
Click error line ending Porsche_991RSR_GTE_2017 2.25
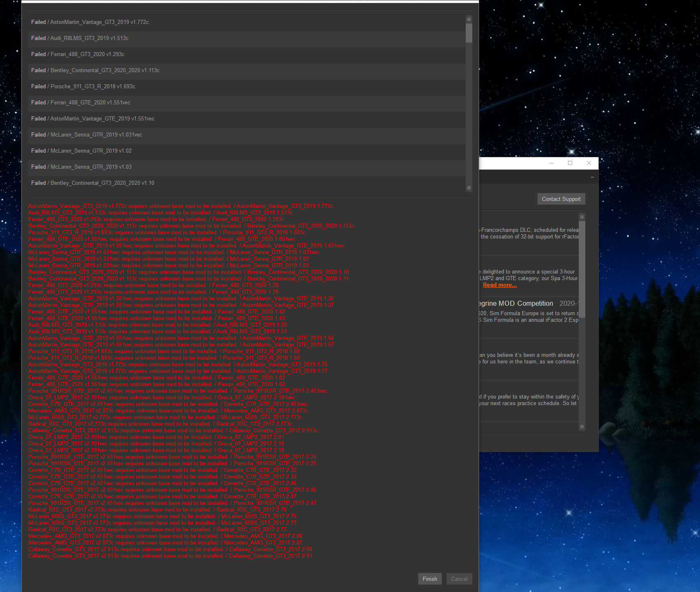click(x=172, y=464)
